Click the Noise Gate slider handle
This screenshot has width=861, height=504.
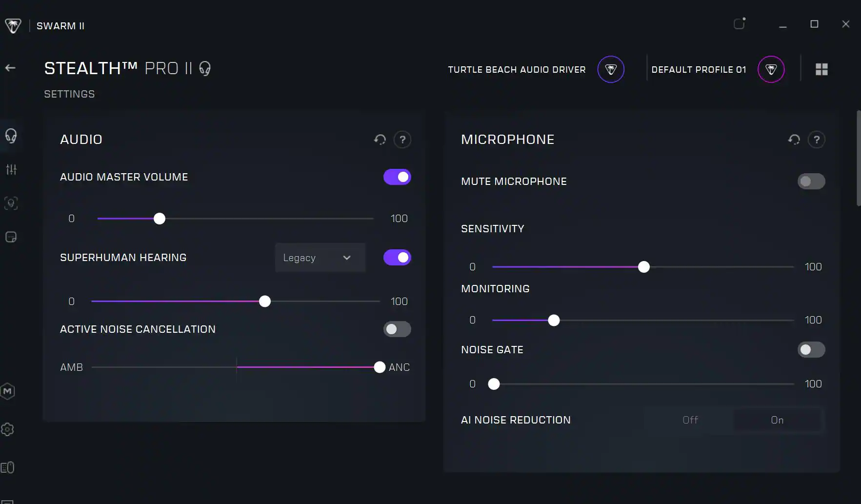[494, 384]
